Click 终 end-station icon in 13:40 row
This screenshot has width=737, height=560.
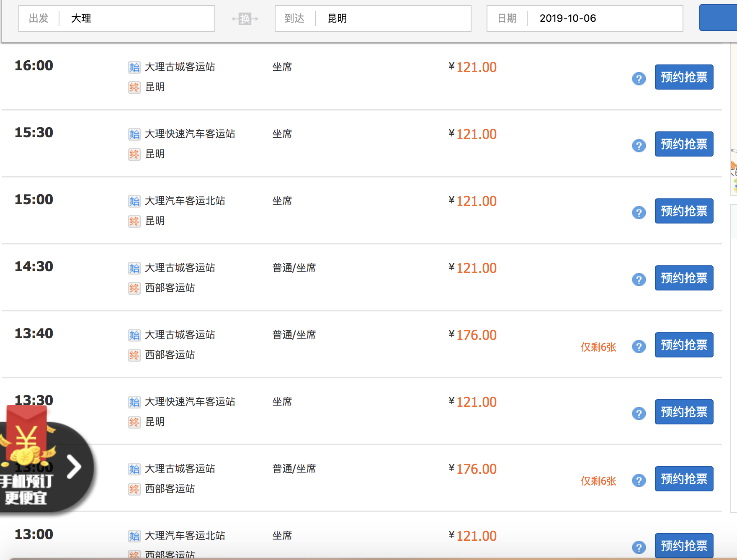[x=134, y=355]
